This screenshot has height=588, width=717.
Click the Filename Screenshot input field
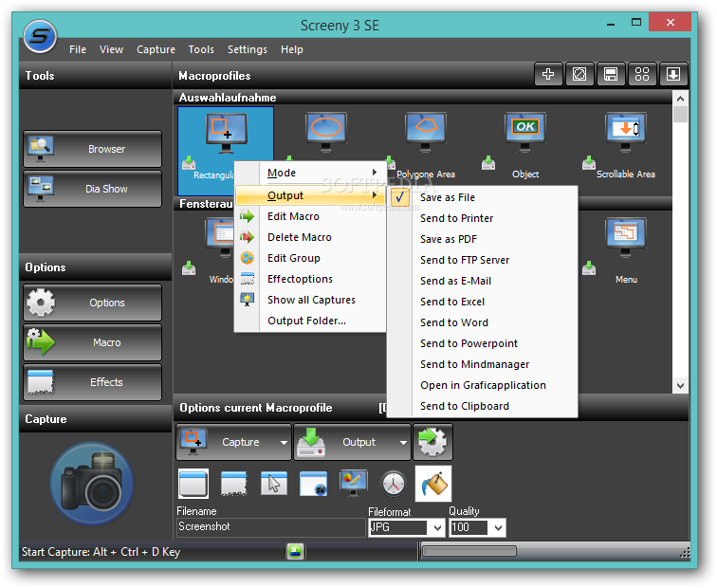tap(271, 526)
